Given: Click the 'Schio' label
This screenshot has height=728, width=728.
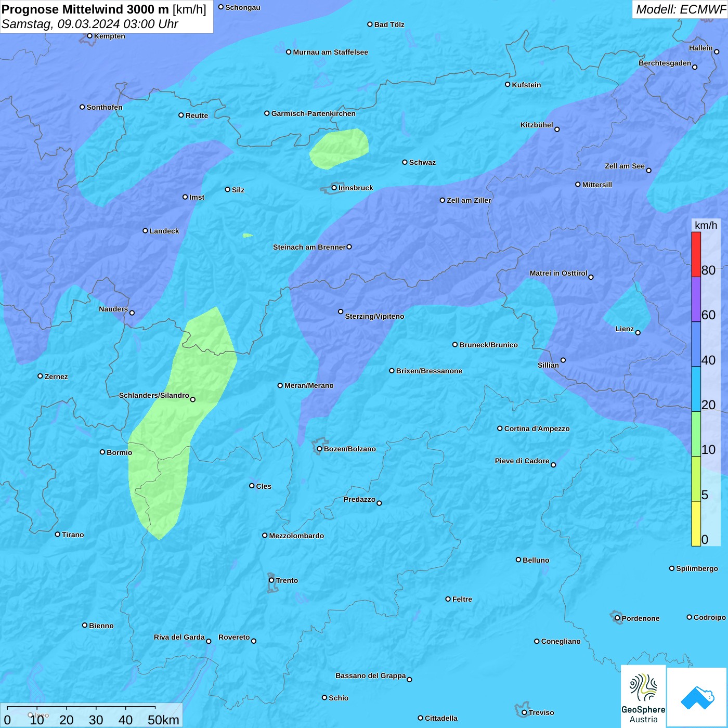Looking at the screenshot, I should pos(339,698).
